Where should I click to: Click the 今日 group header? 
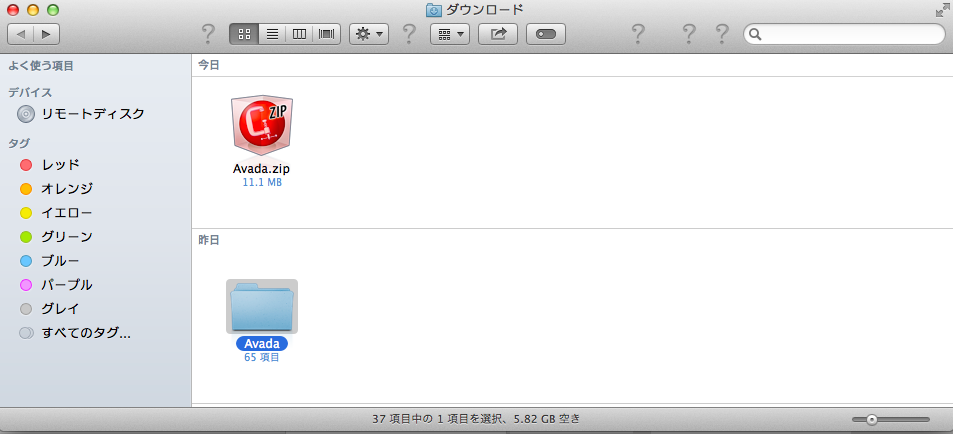point(209,65)
